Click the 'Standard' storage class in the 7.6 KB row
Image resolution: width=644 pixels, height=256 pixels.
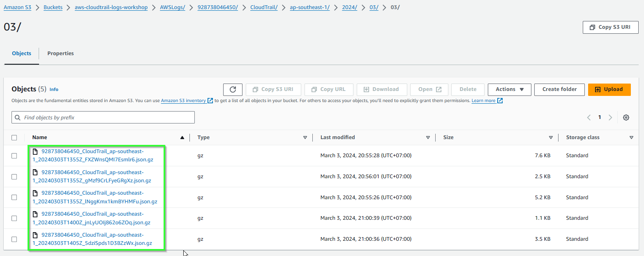pyautogui.click(x=577, y=156)
